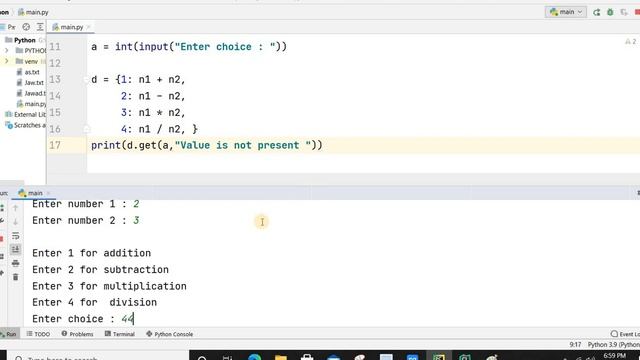Image resolution: width=640 pixels, height=360 pixels.
Task: Click the console input after 'Enter choice :'
Action: [128, 319]
